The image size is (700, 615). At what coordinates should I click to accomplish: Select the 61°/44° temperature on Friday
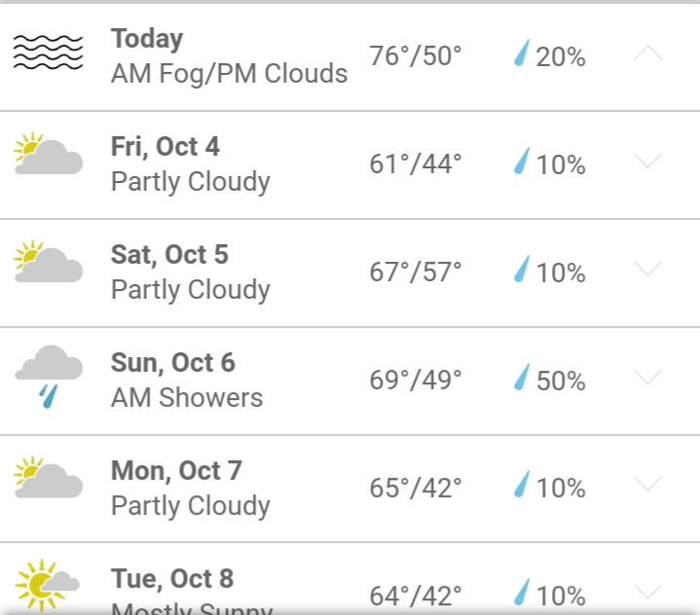pyautogui.click(x=415, y=163)
